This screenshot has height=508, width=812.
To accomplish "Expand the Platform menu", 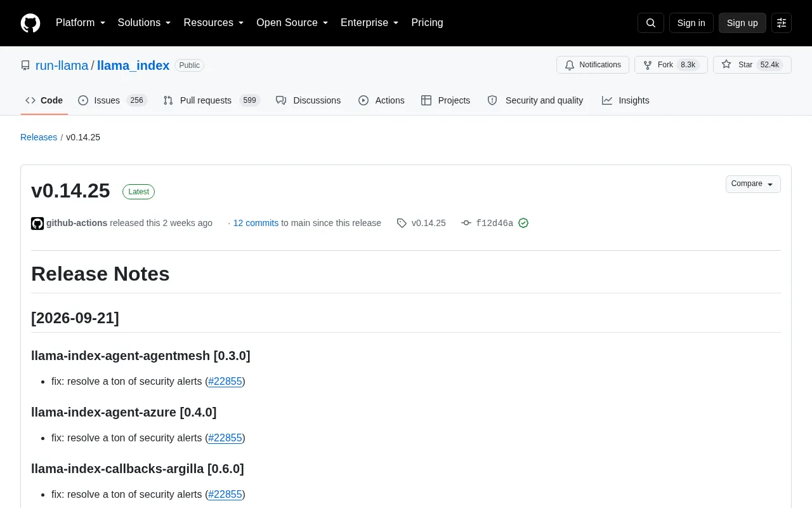I will pyautogui.click(x=81, y=23).
